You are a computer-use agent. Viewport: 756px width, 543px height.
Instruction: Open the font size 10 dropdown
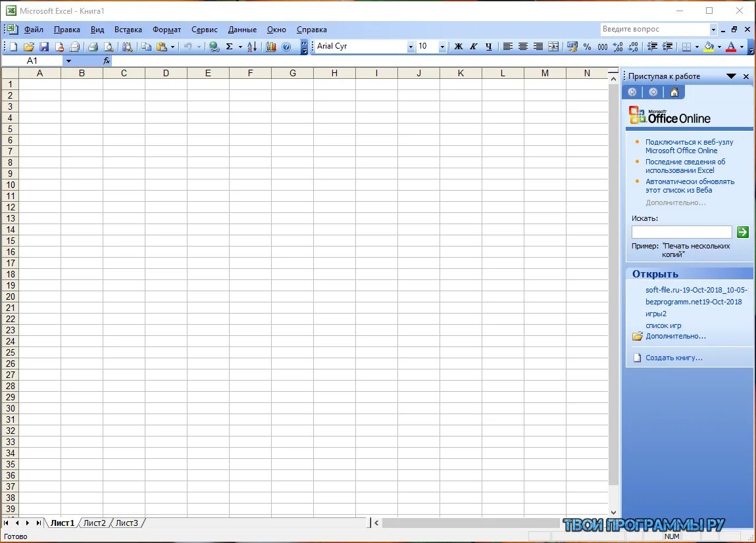point(442,47)
